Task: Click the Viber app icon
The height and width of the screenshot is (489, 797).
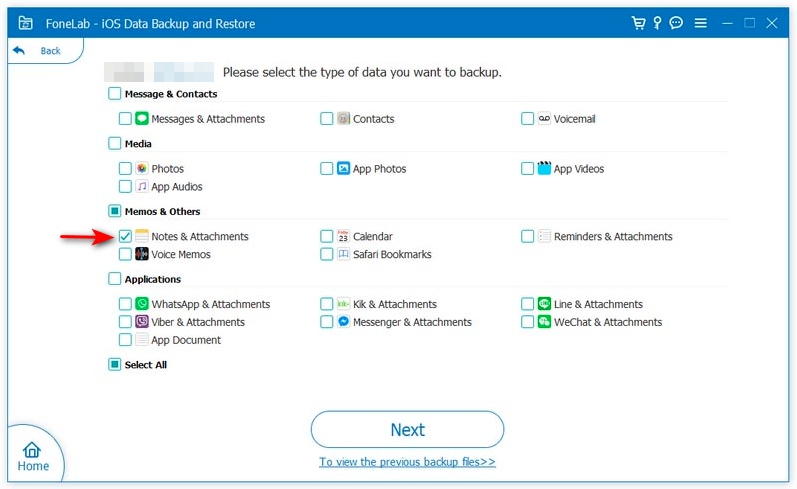Action: pos(142,322)
